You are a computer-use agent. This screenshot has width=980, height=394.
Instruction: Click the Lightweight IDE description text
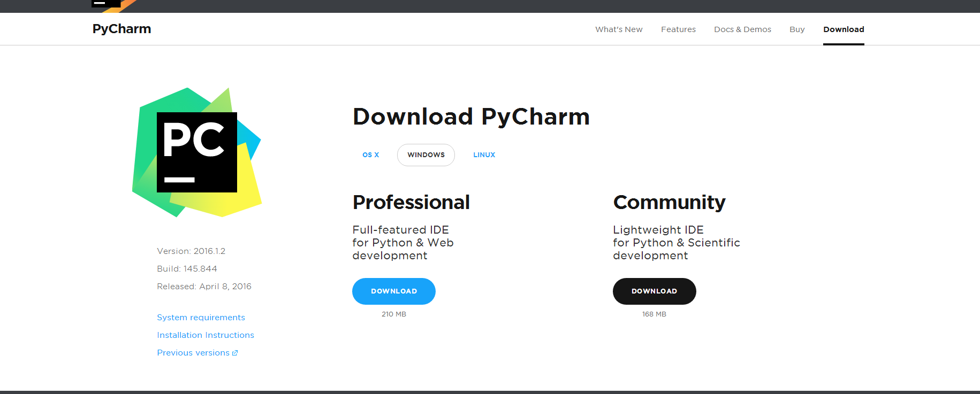pos(677,243)
